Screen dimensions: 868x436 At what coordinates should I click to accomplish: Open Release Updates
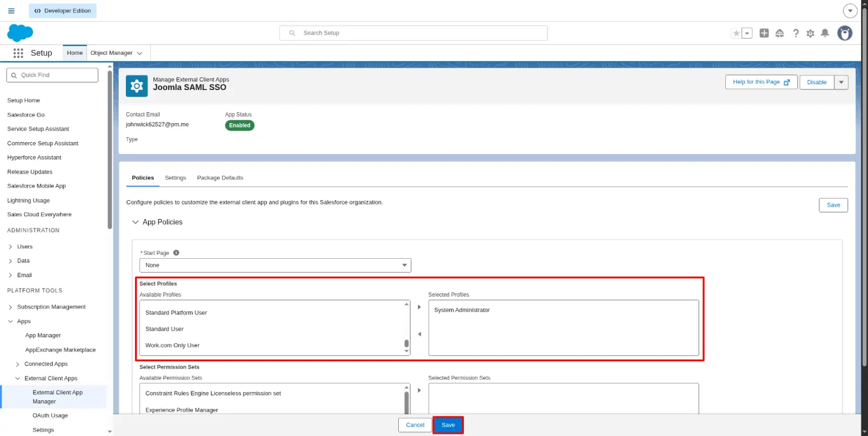pos(30,172)
